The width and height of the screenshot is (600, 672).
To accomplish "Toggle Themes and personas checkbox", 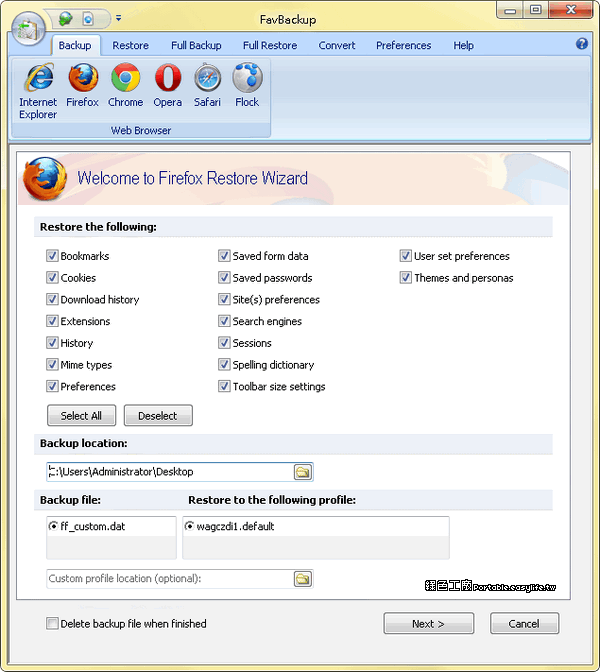I will (x=406, y=278).
